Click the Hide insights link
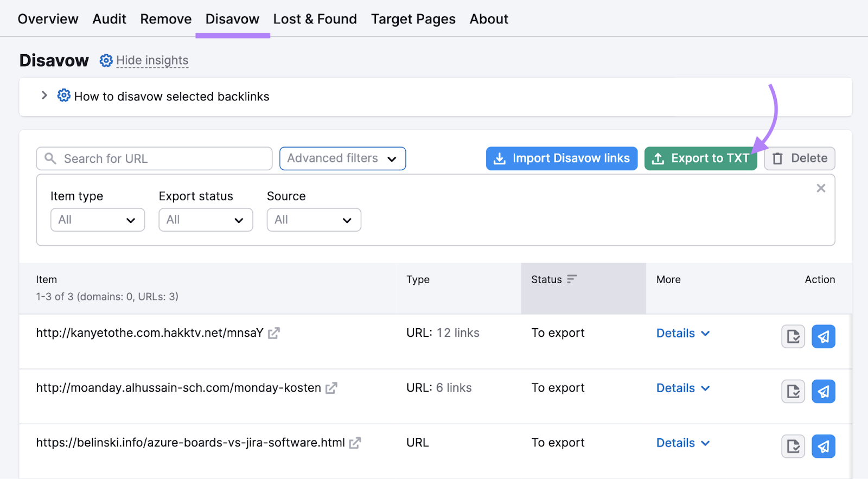 [x=152, y=60]
